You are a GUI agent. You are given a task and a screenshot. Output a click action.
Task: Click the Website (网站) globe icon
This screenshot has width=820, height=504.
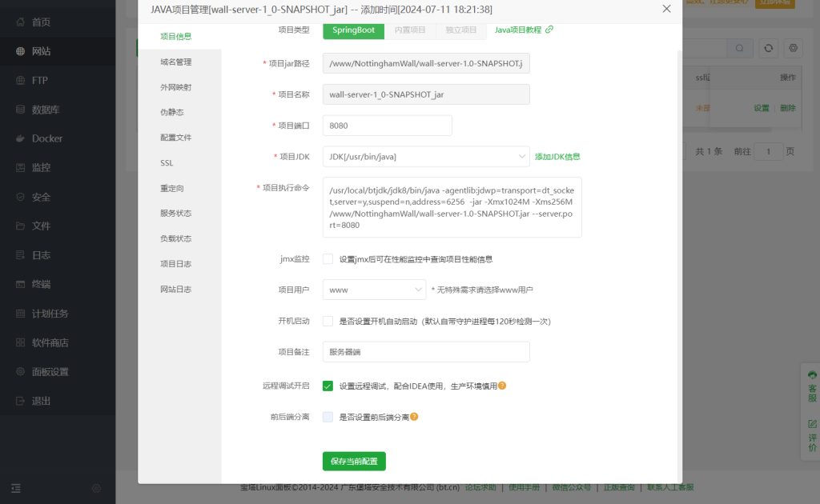tap(20, 51)
